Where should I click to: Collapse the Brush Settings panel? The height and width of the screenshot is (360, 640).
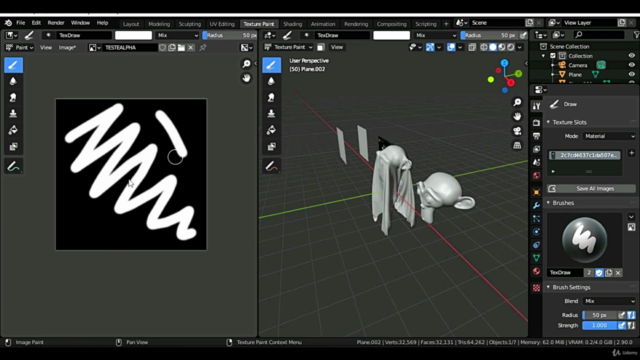(548, 287)
